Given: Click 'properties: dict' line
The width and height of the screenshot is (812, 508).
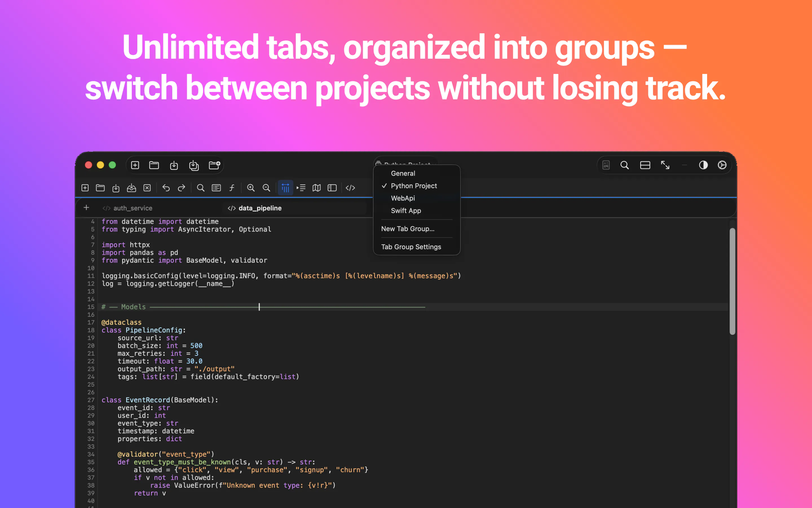Looking at the screenshot, I should click(x=150, y=439).
